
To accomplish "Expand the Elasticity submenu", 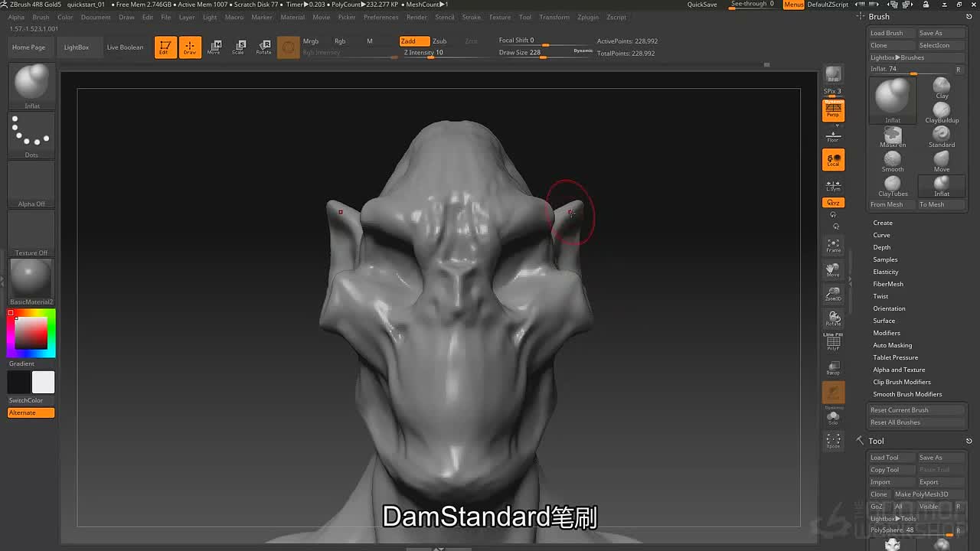I will click(x=886, y=272).
